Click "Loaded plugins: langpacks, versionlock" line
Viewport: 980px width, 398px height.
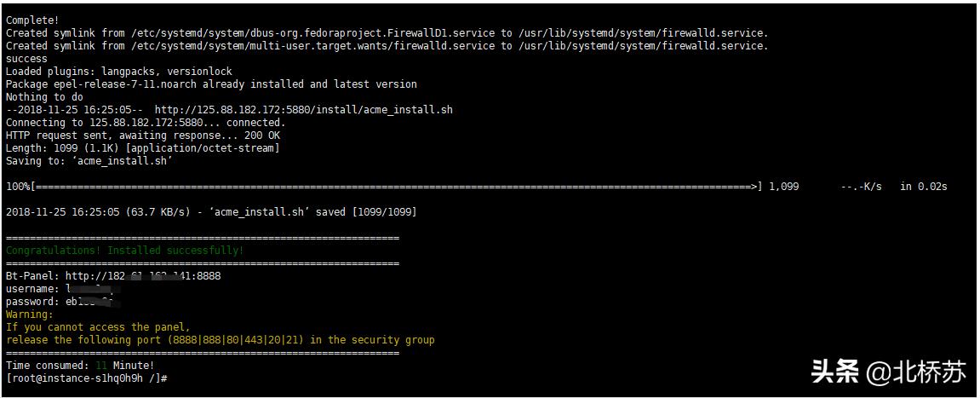pyautogui.click(x=118, y=72)
